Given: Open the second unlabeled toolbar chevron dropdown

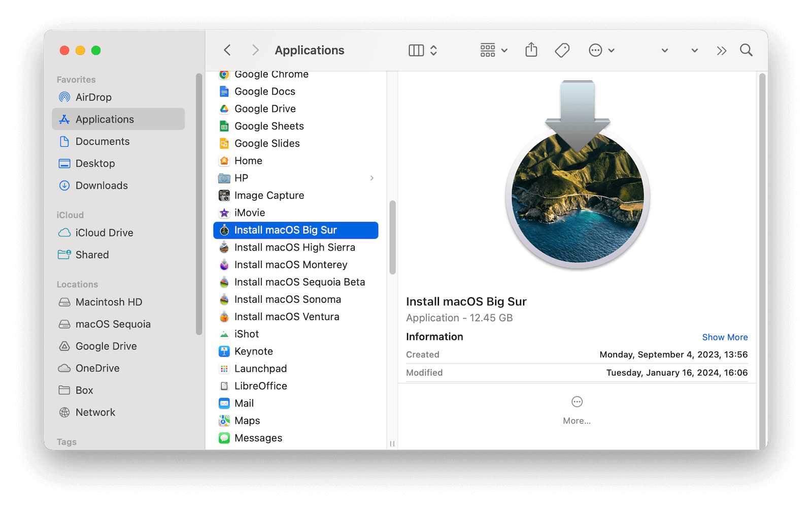Looking at the screenshot, I should click(x=695, y=50).
